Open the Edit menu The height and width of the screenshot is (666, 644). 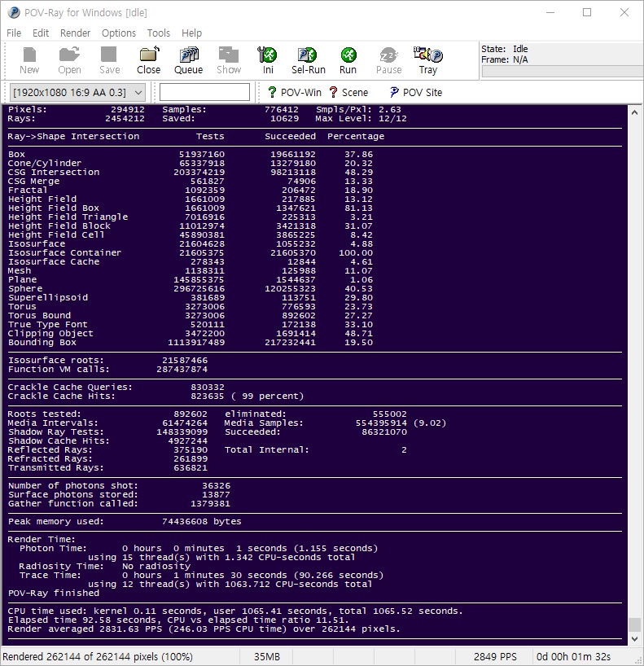pos(41,33)
